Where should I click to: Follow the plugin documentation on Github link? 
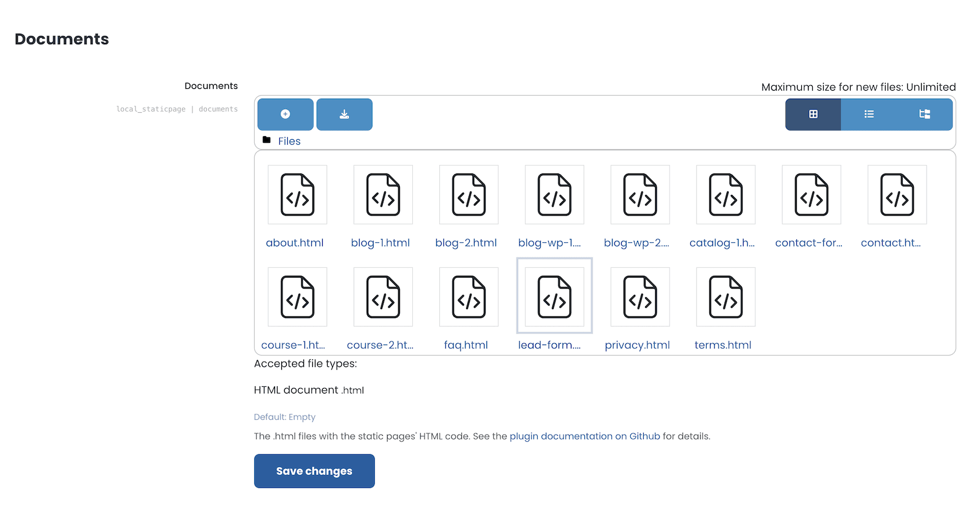tap(585, 436)
